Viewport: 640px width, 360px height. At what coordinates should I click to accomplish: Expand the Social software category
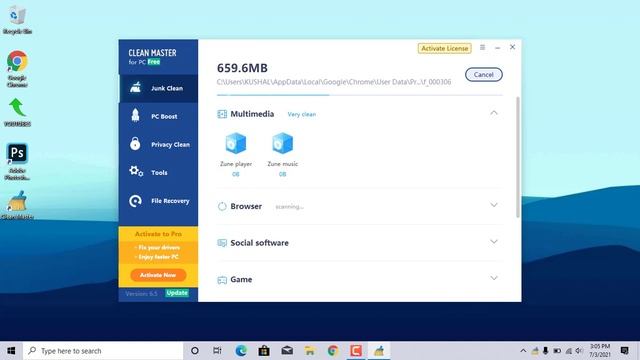pyautogui.click(x=494, y=242)
